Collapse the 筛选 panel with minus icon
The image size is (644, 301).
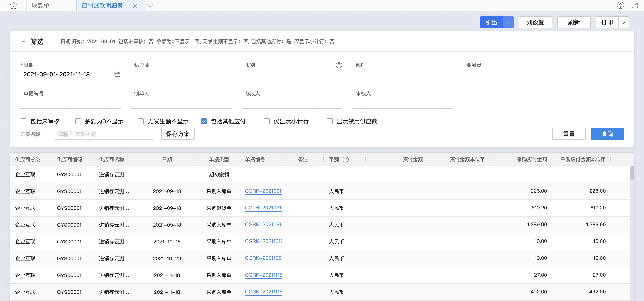[23, 42]
